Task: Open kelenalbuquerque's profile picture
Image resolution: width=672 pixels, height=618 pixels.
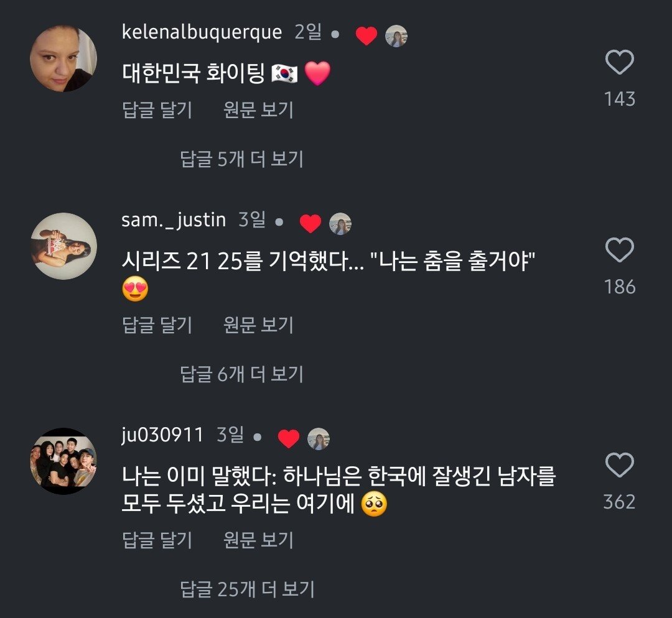Action: click(x=63, y=59)
